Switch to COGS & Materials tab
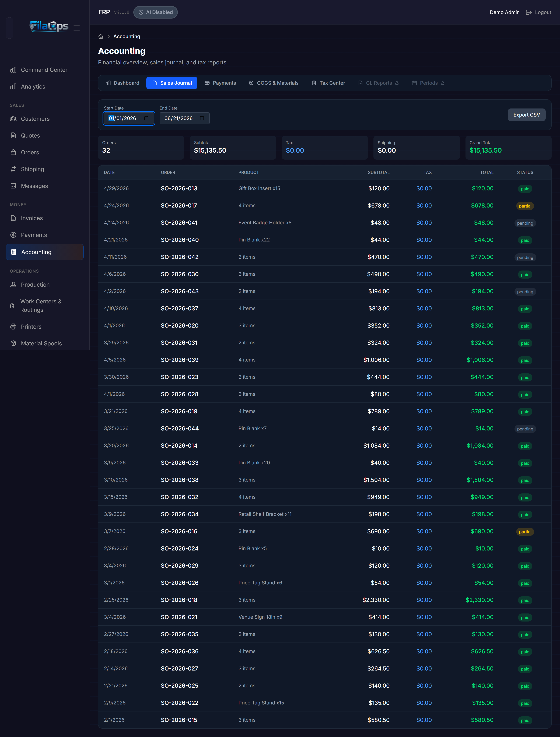Screen dimensions: 560x737 (274, 83)
